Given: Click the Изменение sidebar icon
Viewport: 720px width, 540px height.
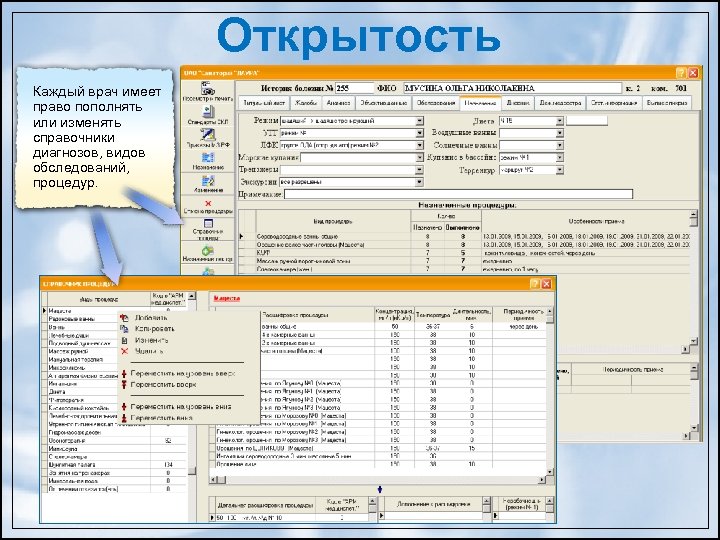Looking at the screenshot, I should coord(208,184).
